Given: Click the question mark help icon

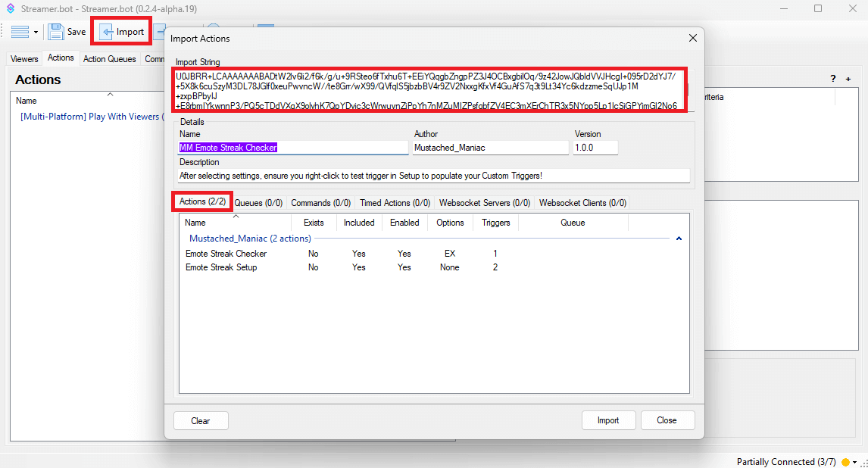Looking at the screenshot, I should (x=833, y=79).
